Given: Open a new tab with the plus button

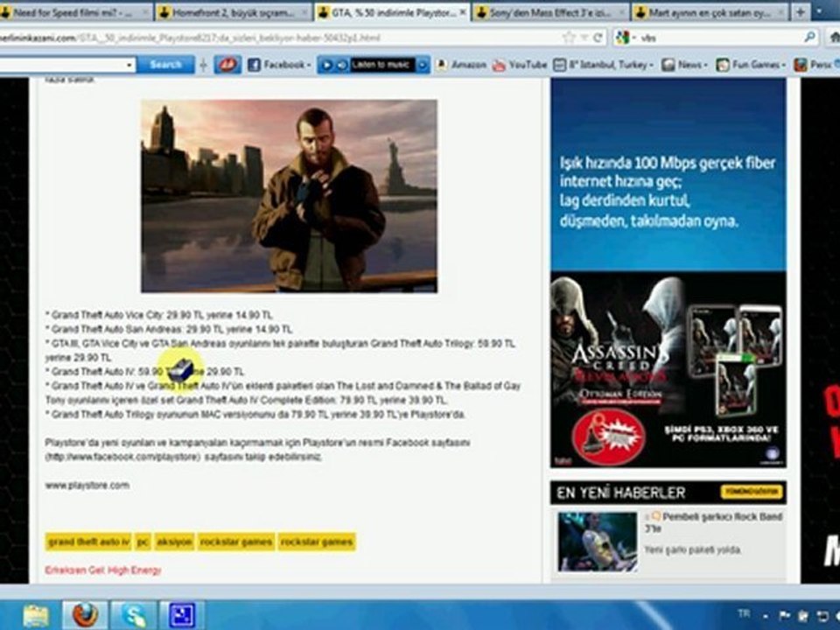Looking at the screenshot, I should pos(801,12).
